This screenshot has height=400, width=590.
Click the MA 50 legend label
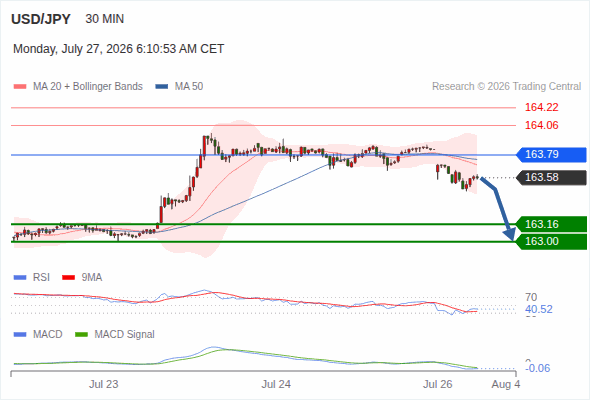(189, 87)
